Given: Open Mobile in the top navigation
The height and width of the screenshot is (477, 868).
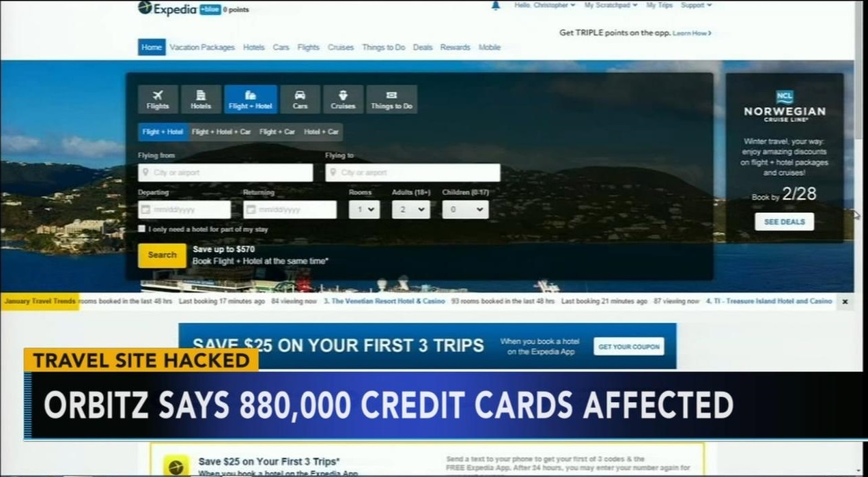Looking at the screenshot, I should pyautogui.click(x=490, y=47).
